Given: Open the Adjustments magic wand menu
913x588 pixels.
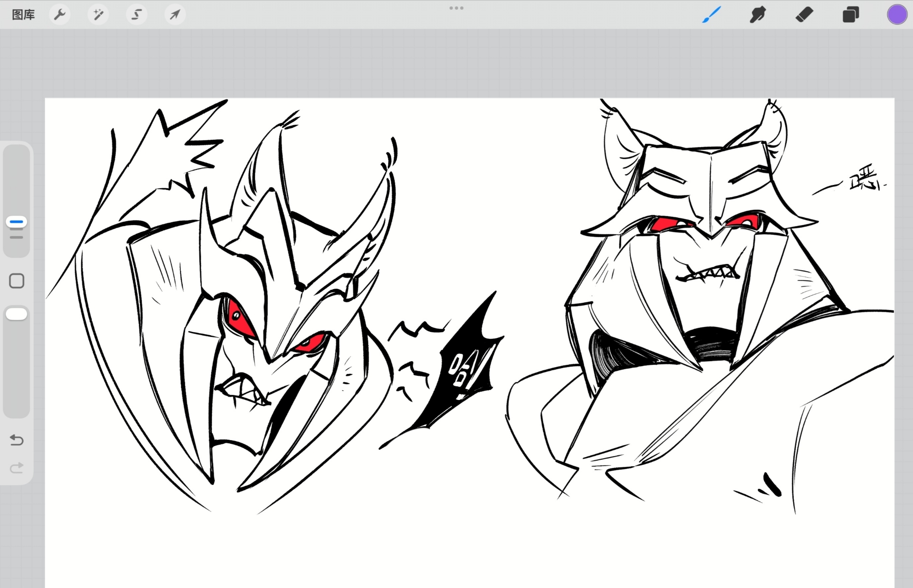Looking at the screenshot, I should [98, 15].
